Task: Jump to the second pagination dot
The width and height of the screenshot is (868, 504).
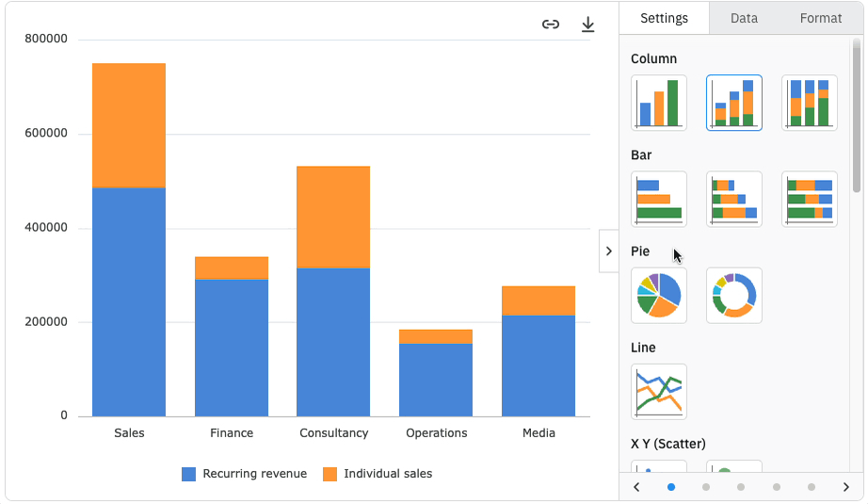Action: tap(706, 487)
